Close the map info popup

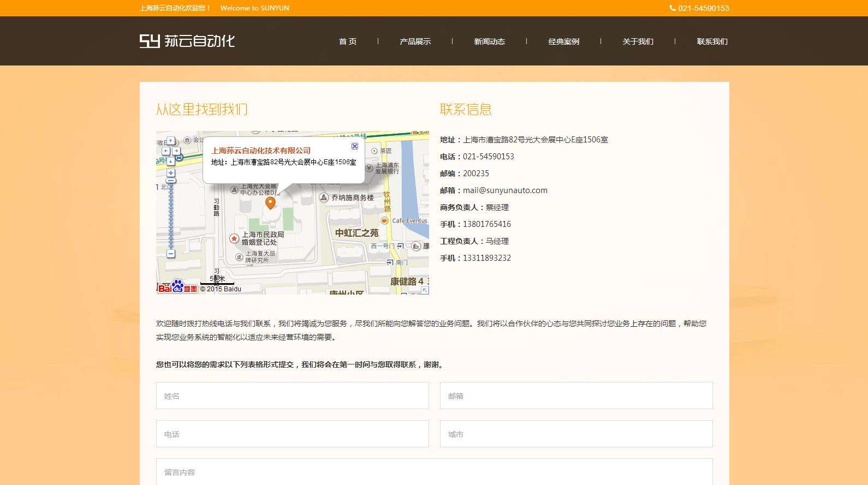355,146
